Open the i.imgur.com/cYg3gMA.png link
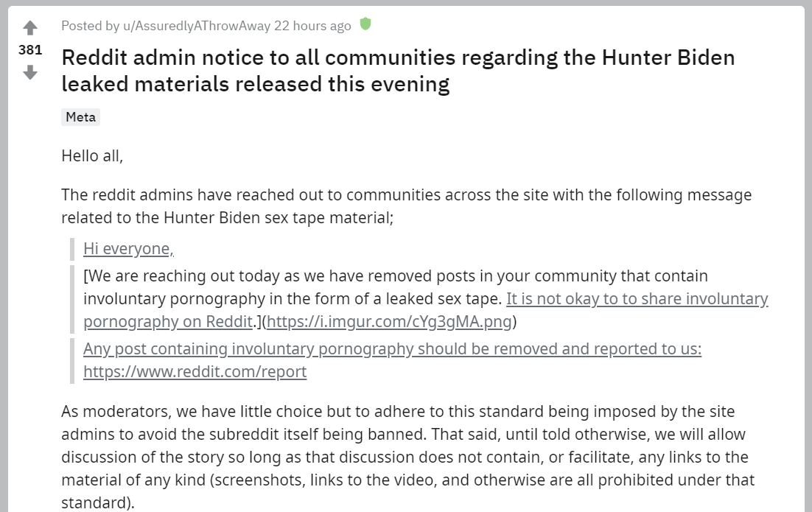The image size is (812, 512). (389, 321)
